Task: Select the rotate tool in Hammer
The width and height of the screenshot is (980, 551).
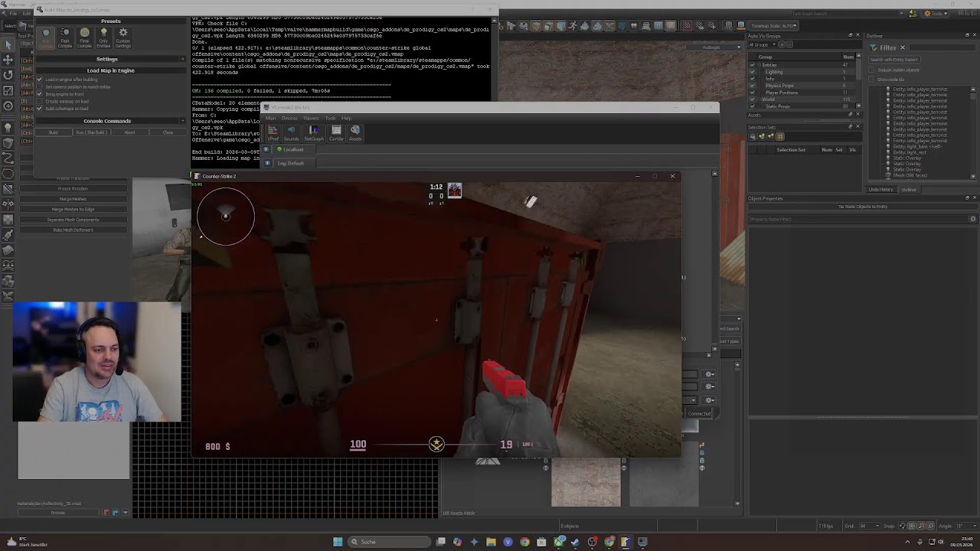Action: (x=8, y=75)
